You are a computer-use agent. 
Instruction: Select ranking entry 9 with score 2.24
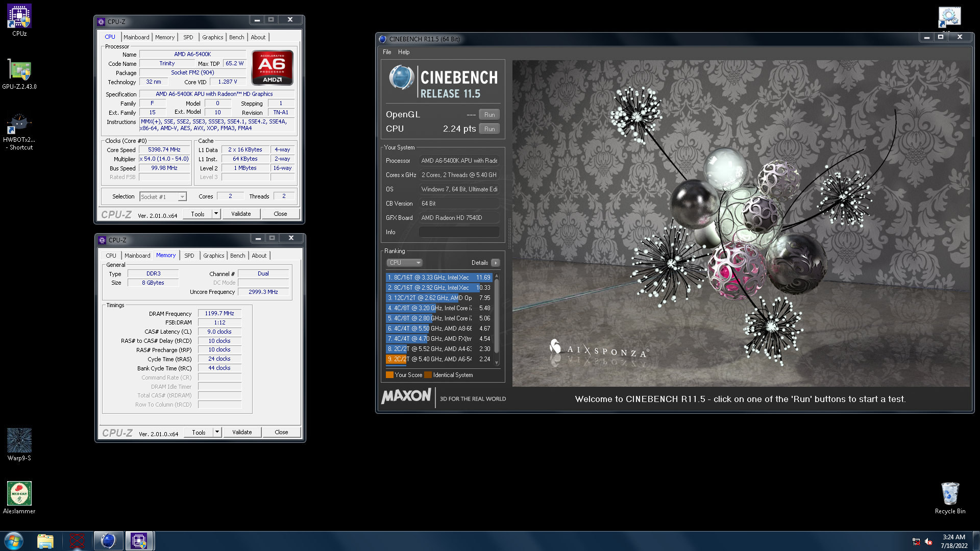point(438,359)
